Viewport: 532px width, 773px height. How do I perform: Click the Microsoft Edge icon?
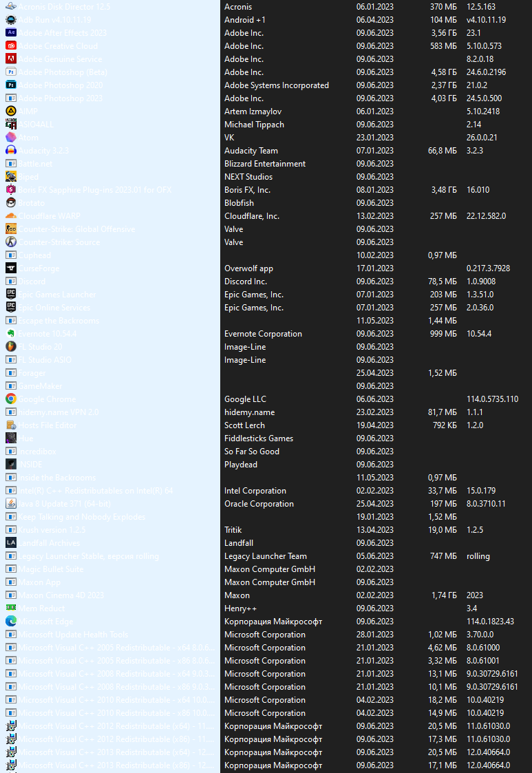click(x=10, y=621)
